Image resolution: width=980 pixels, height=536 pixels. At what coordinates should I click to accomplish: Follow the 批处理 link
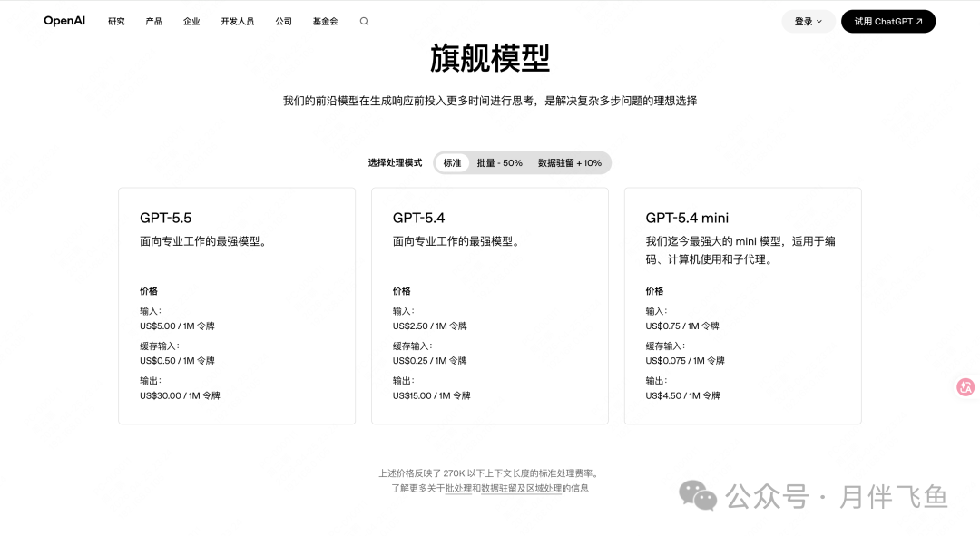458,489
